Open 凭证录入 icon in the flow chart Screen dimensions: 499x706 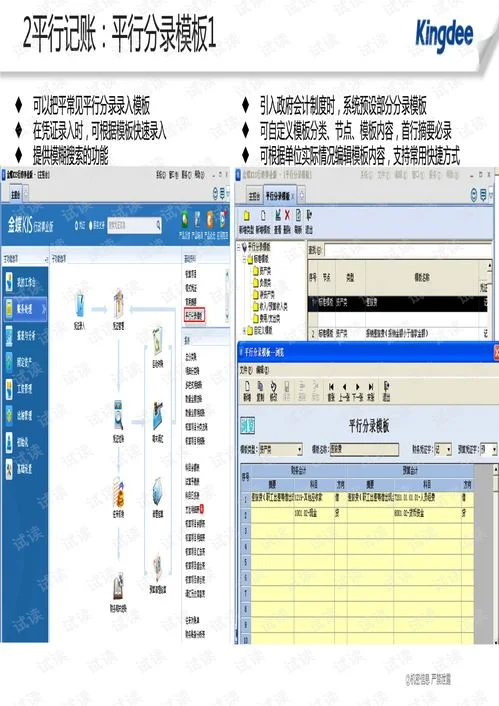(80, 304)
